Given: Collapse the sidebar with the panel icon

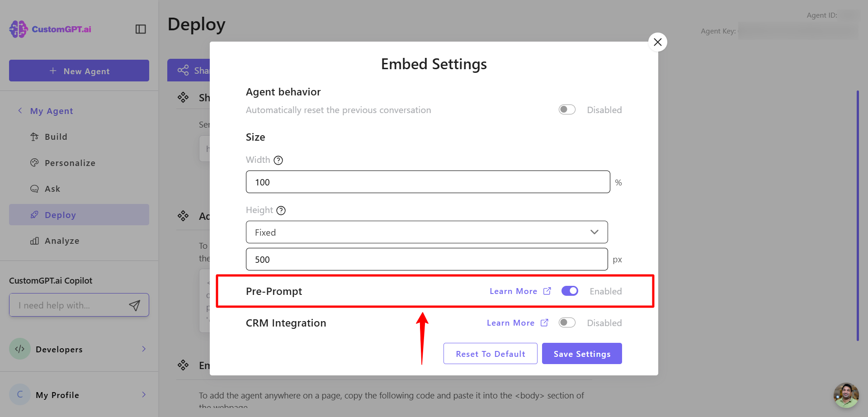Looking at the screenshot, I should point(141,29).
